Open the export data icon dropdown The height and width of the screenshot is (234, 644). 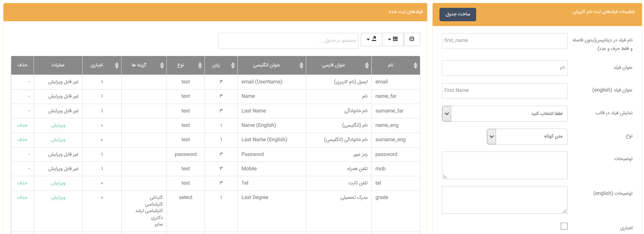(371, 39)
